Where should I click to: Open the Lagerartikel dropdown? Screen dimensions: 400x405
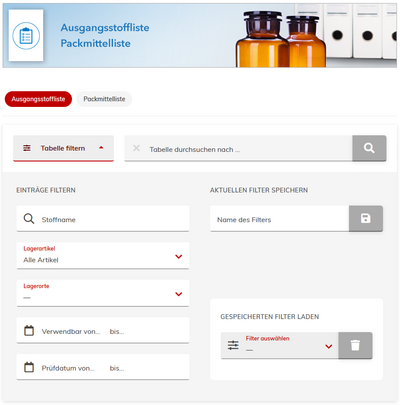coord(103,256)
